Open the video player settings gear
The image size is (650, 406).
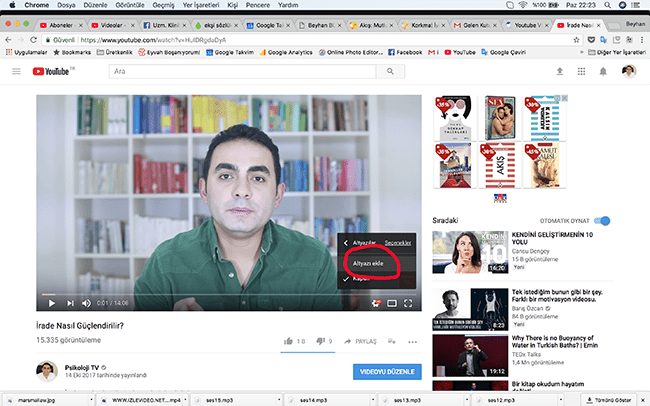[x=374, y=303]
